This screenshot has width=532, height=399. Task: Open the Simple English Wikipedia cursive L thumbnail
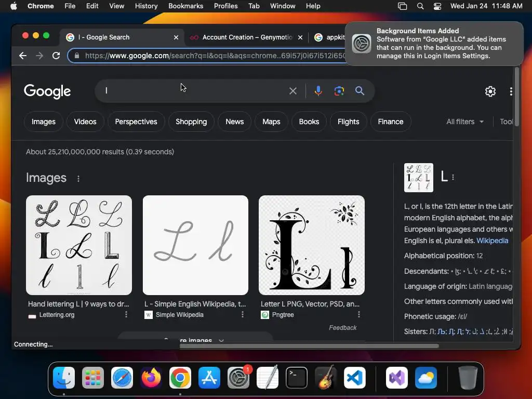pyautogui.click(x=195, y=245)
